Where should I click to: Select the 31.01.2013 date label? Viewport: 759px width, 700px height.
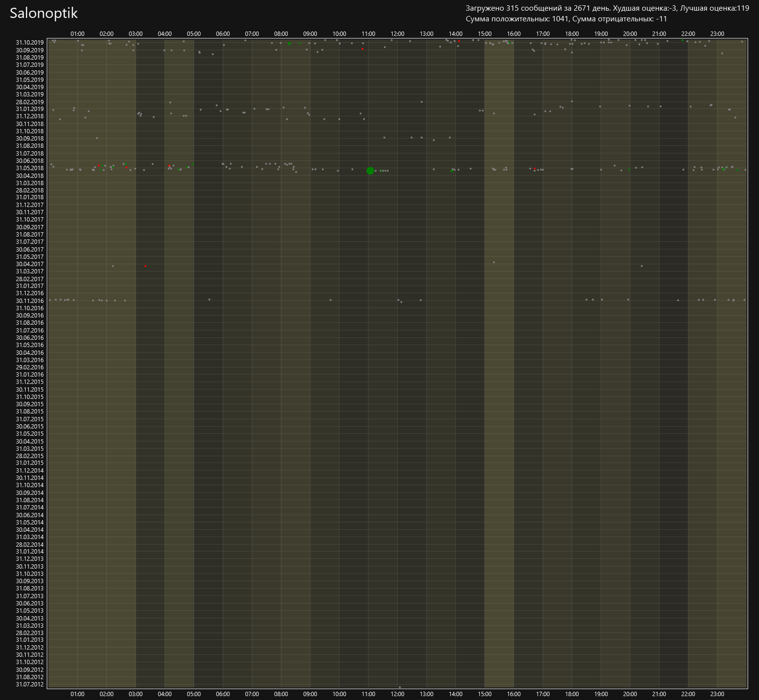coord(30,640)
